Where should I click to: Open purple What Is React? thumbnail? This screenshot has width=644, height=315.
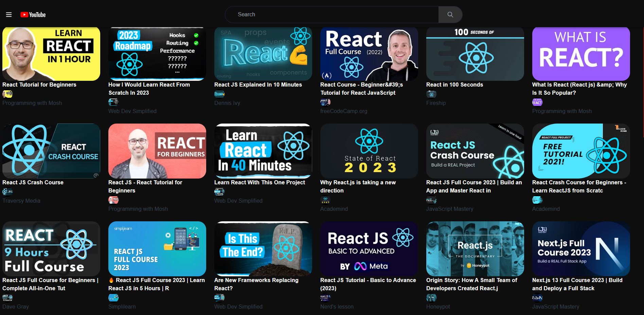tap(581, 54)
